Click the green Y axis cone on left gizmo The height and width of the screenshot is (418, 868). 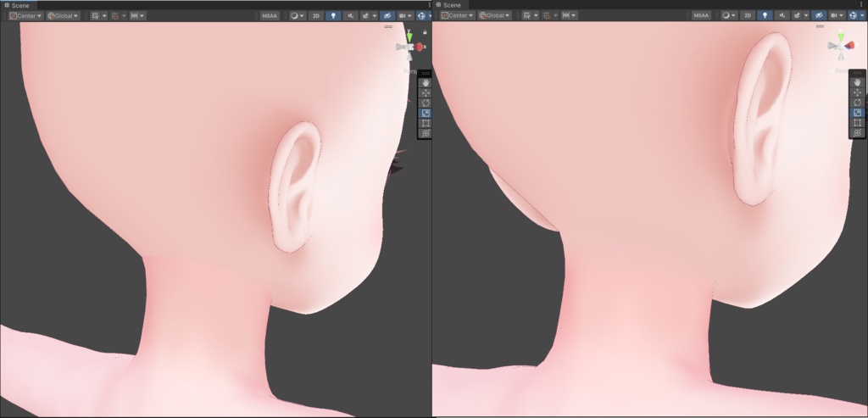click(409, 36)
